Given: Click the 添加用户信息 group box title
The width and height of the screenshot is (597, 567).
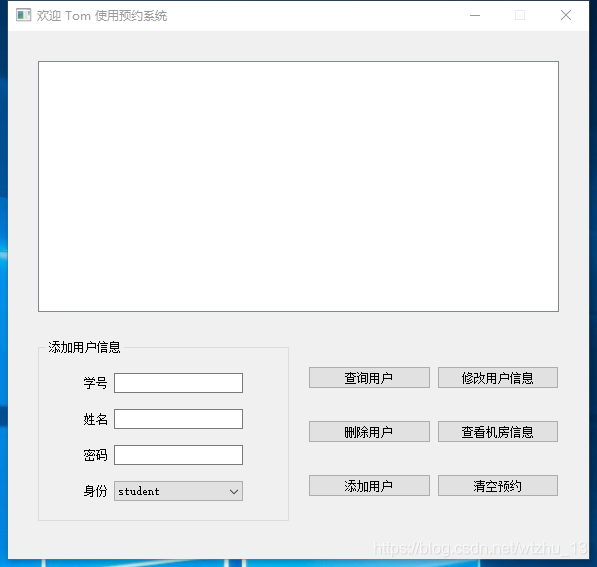Looking at the screenshot, I should click(84, 348).
